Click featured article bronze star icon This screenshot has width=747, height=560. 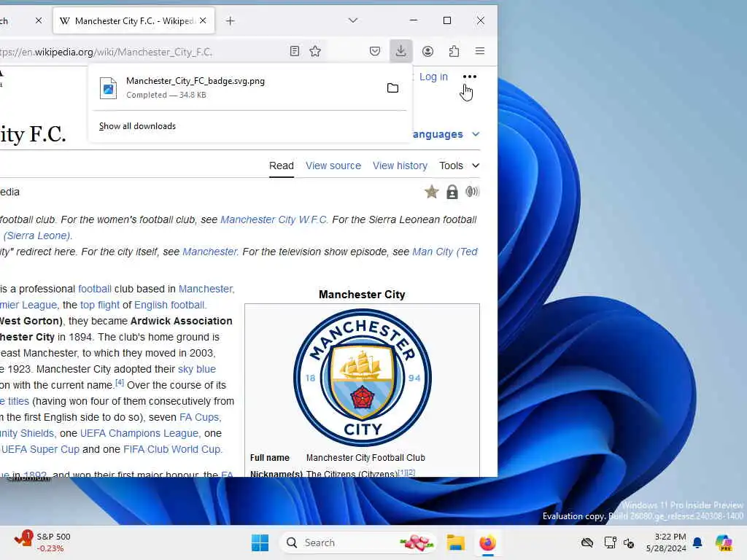click(432, 192)
